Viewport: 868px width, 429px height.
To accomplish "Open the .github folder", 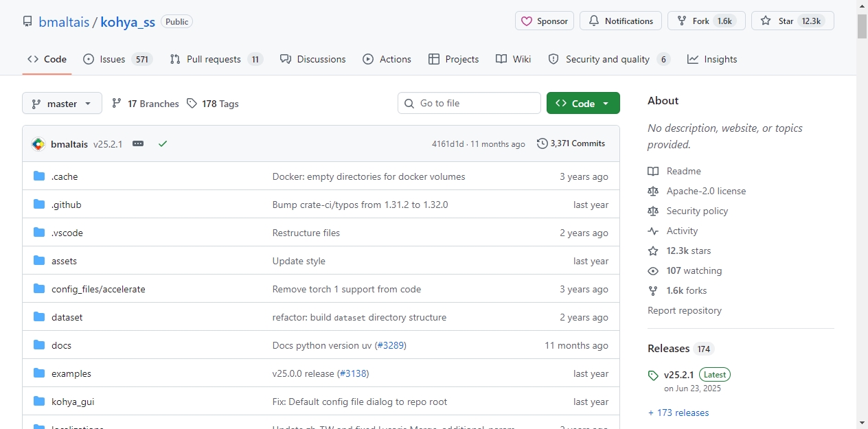I will pyautogui.click(x=67, y=205).
